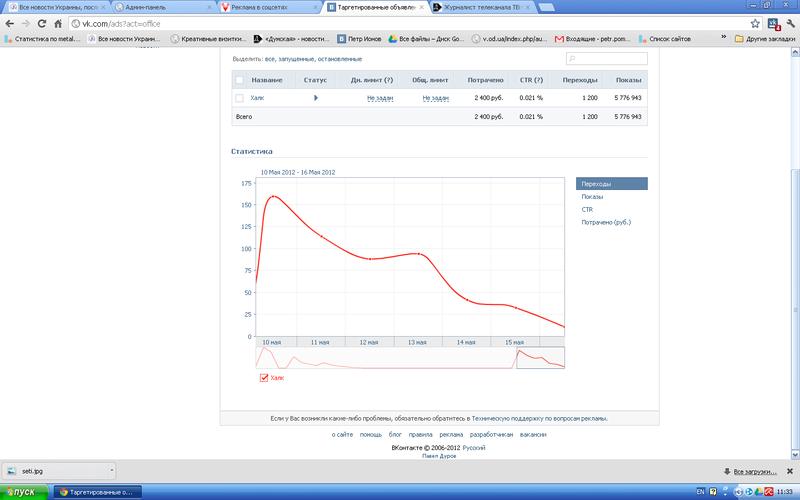Open the блог footer link
This screenshot has width=800, height=500.
(x=395, y=435)
